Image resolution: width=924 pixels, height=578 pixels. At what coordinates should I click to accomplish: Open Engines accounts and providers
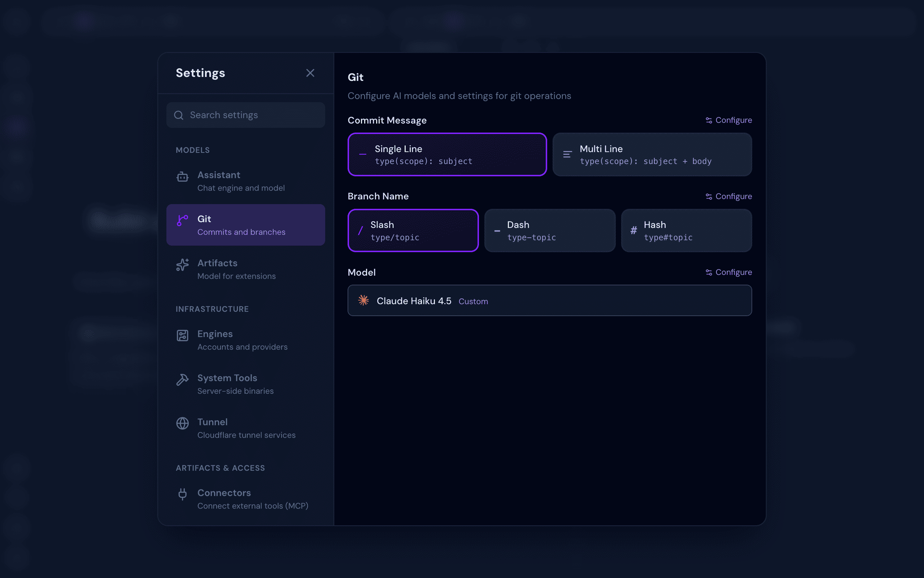(x=245, y=340)
